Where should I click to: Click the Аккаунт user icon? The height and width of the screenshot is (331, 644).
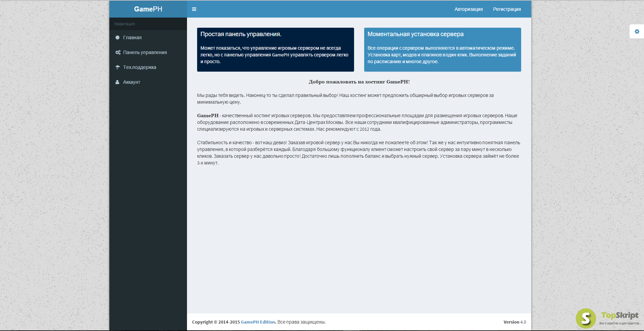click(117, 82)
